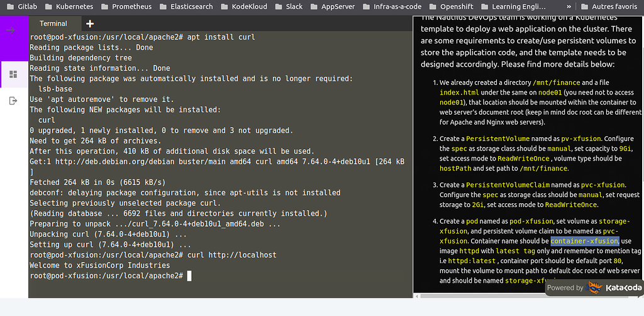The height and width of the screenshot is (316, 644).
Task: Open the Kubernetes bookmark folder
Action: 70,6
